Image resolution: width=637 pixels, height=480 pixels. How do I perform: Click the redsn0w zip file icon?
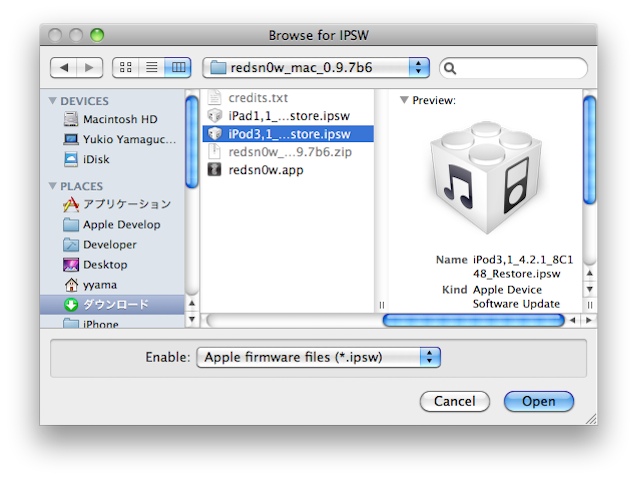(214, 152)
